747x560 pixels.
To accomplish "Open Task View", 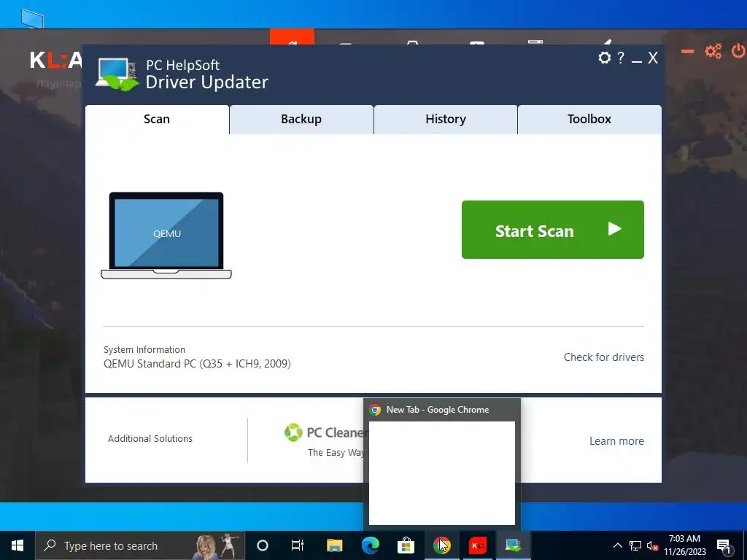I will tap(298, 545).
